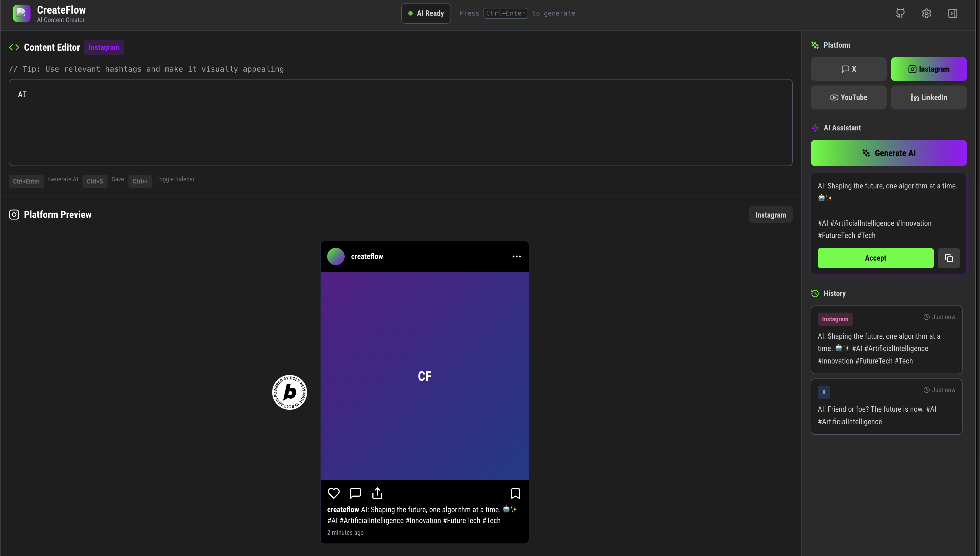Accept the AI suggestion
The height and width of the screenshot is (556, 980).
pos(875,258)
